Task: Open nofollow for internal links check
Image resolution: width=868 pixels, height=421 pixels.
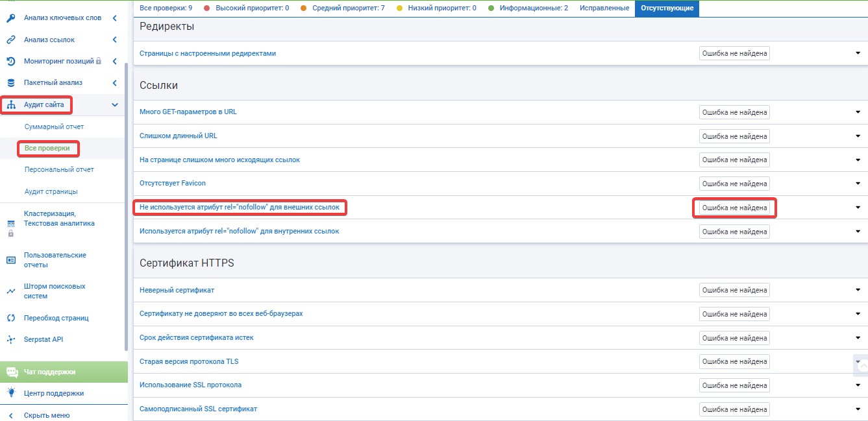Action: tap(240, 231)
